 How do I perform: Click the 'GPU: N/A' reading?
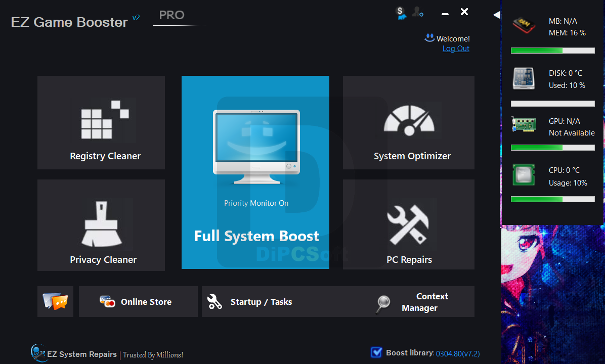tap(565, 121)
